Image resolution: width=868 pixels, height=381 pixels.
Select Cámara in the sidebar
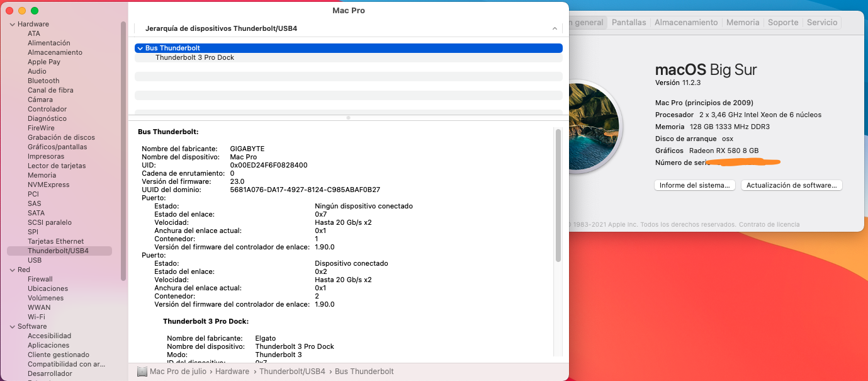[x=40, y=100]
